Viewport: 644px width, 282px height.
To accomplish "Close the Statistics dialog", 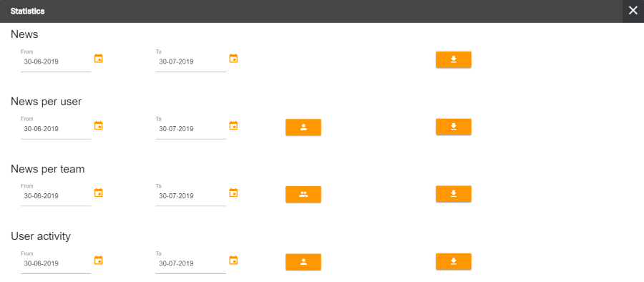I will pos(633,11).
